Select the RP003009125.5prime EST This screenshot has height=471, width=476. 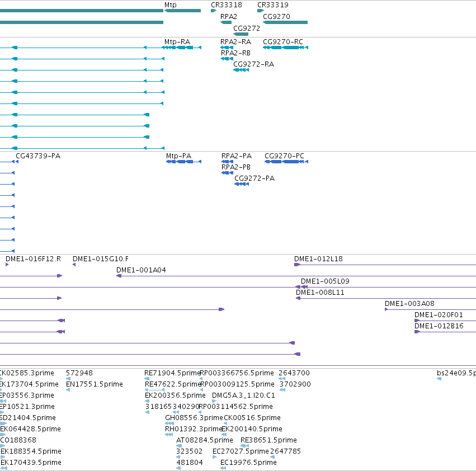click(x=201, y=390)
